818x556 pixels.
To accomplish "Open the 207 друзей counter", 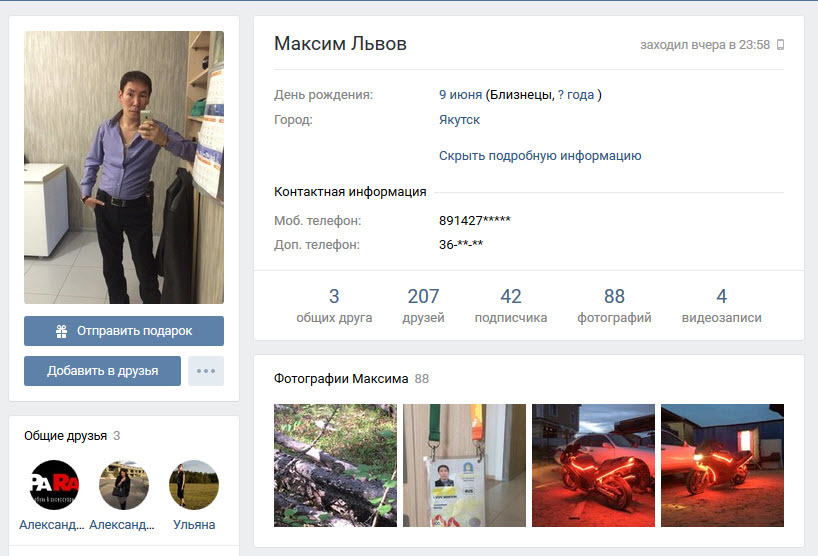I will [423, 305].
